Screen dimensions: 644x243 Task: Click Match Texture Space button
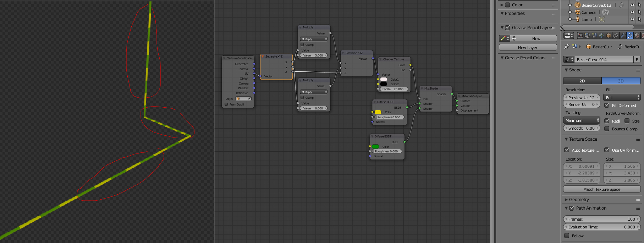click(x=602, y=189)
